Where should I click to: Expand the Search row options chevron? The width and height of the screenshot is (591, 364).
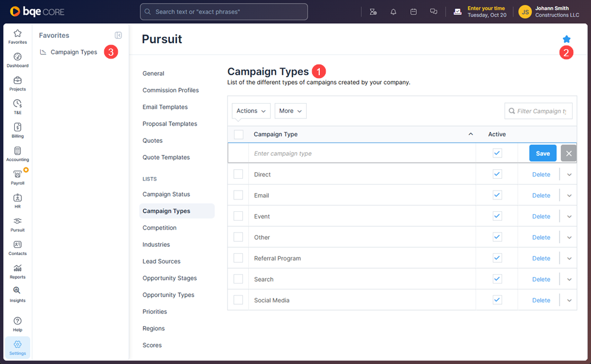pyautogui.click(x=569, y=279)
